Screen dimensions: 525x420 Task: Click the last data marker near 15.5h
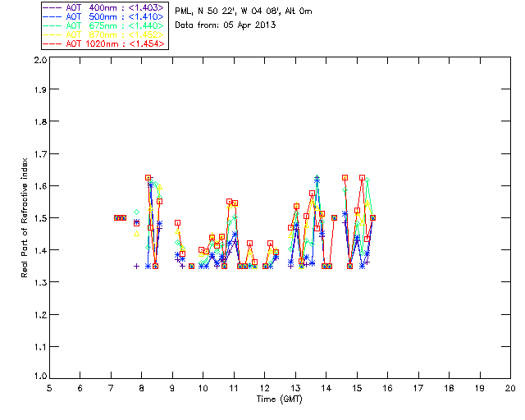pyautogui.click(x=372, y=217)
